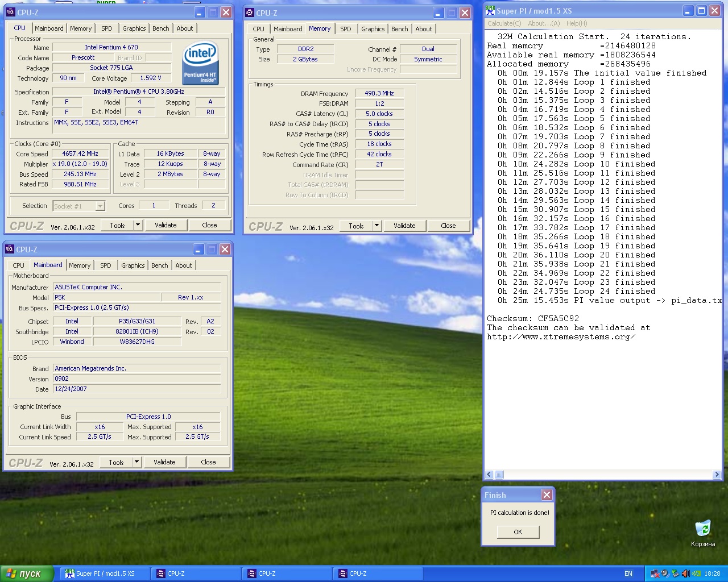The height and width of the screenshot is (582, 728).
Task: Click the Tools button in the CPU-Z CPU window
Action: coord(117,225)
